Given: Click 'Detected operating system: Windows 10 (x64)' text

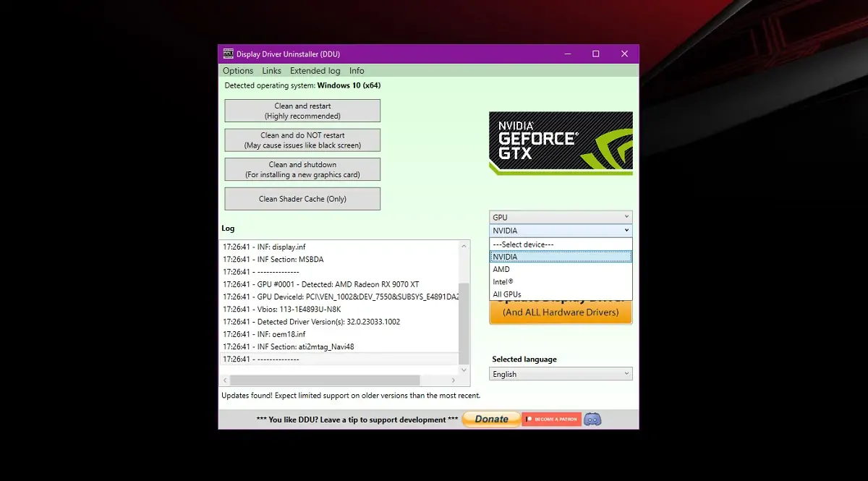Looking at the screenshot, I should point(303,85).
